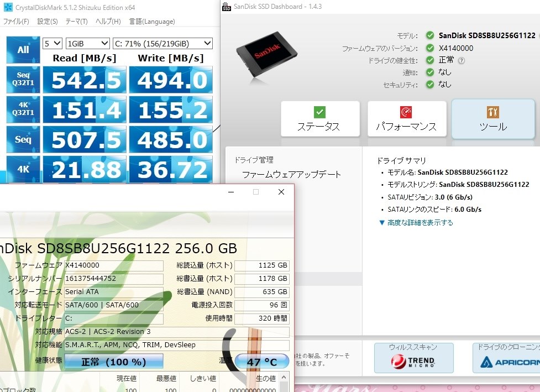Click the help icon next to 正常 drive health
The image size is (540, 392).
point(462,60)
